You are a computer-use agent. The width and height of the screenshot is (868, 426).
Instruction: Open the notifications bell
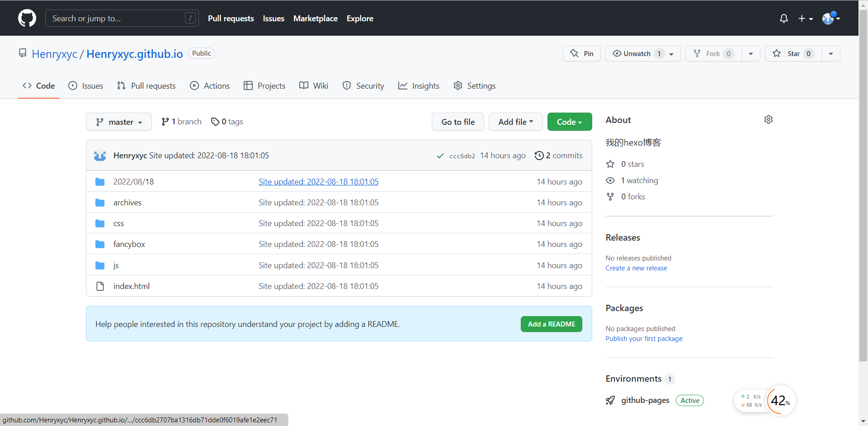pyautogui.click(x=784, y=19)
